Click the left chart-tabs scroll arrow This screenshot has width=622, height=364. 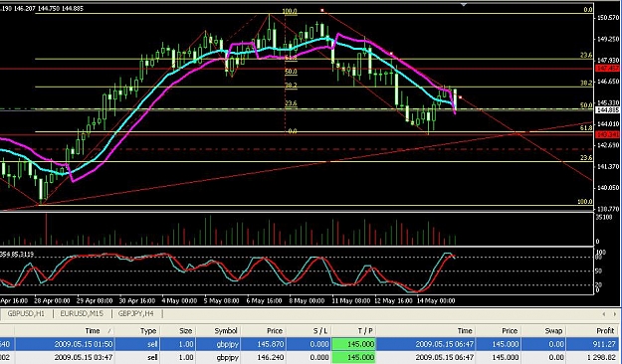pyautogui.click(x=604, y=314)
